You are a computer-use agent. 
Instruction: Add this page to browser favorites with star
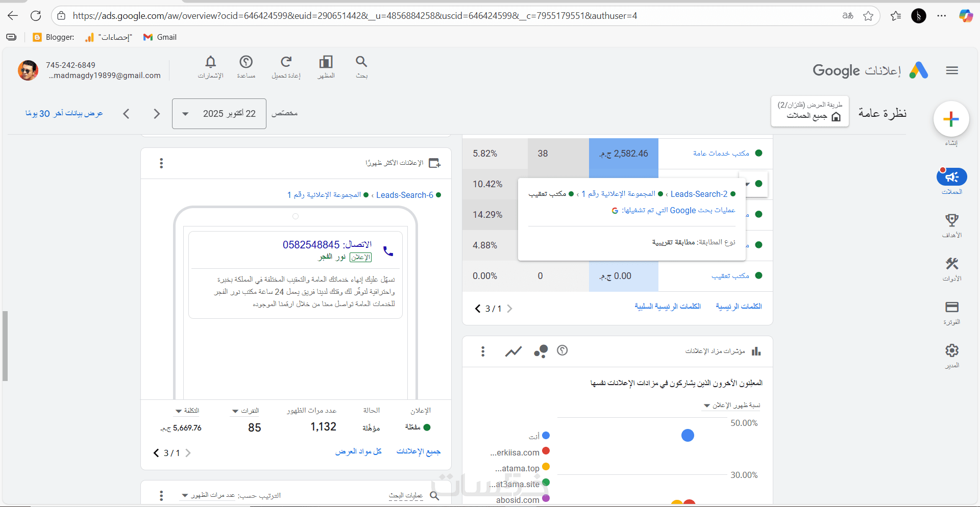pyautogui.click(x=868, y=16)
